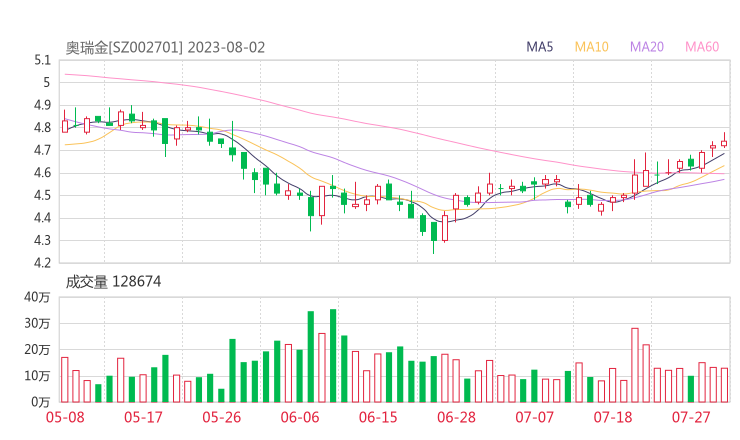Select the 05-26 date label
Viewport: 740px width, 440px height.
222,417
